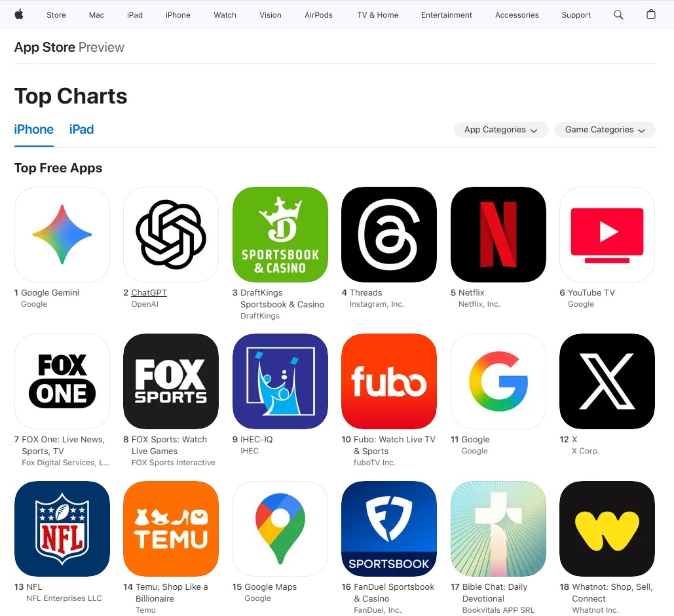Follow the ChatGPT title link
The height and width of the screenshot is (616, 674).
(149, 292)
